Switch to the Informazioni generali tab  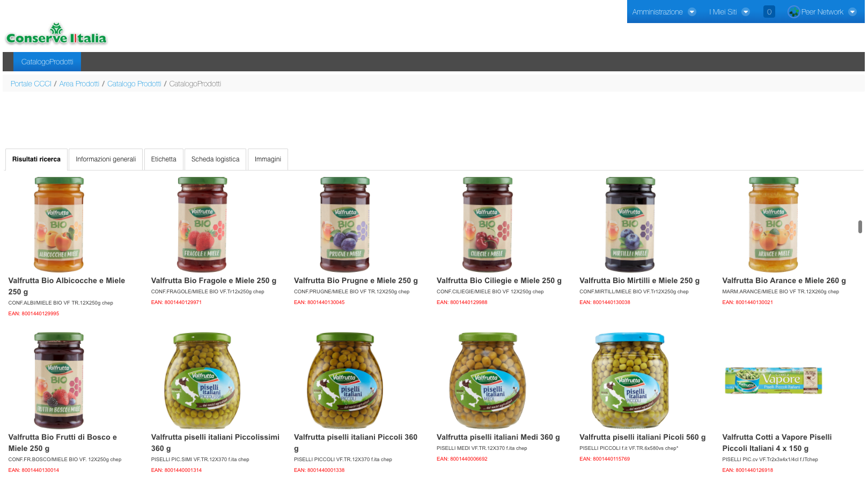pos(106,159)
